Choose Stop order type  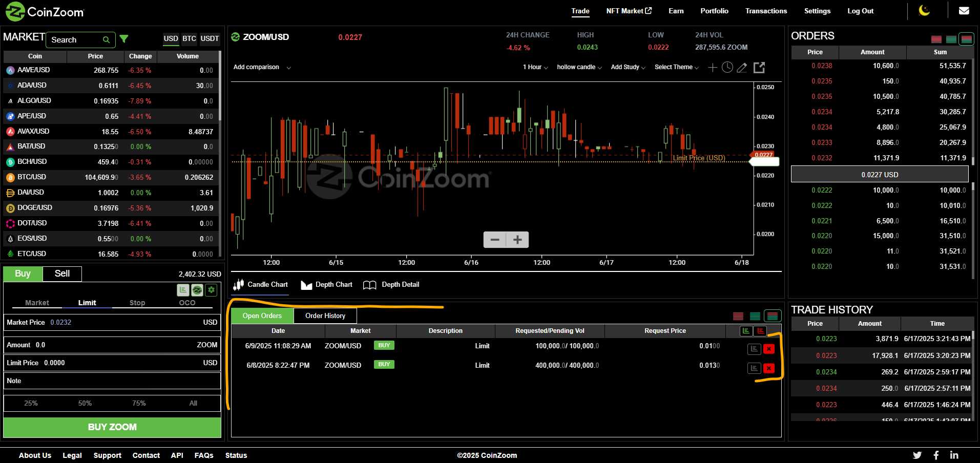[137, 303]
